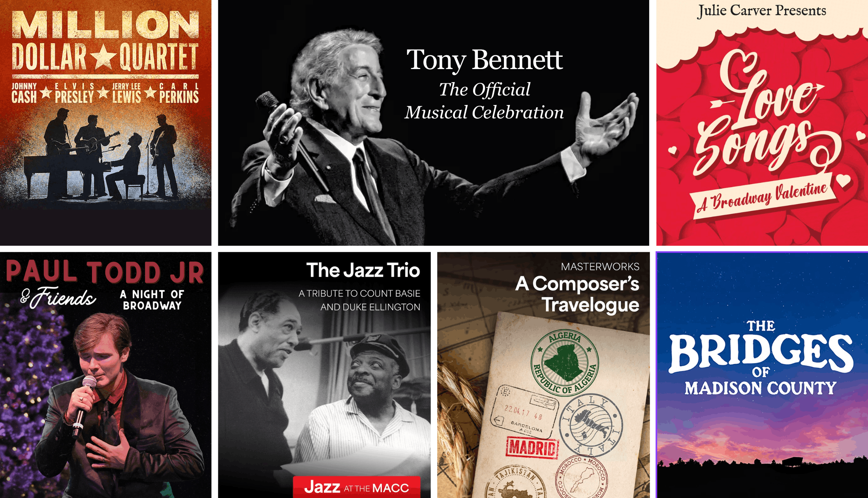Select the Love Songs Broadway Valentine poster
Viewport: 868px width, 498px height.
[762, 123]
